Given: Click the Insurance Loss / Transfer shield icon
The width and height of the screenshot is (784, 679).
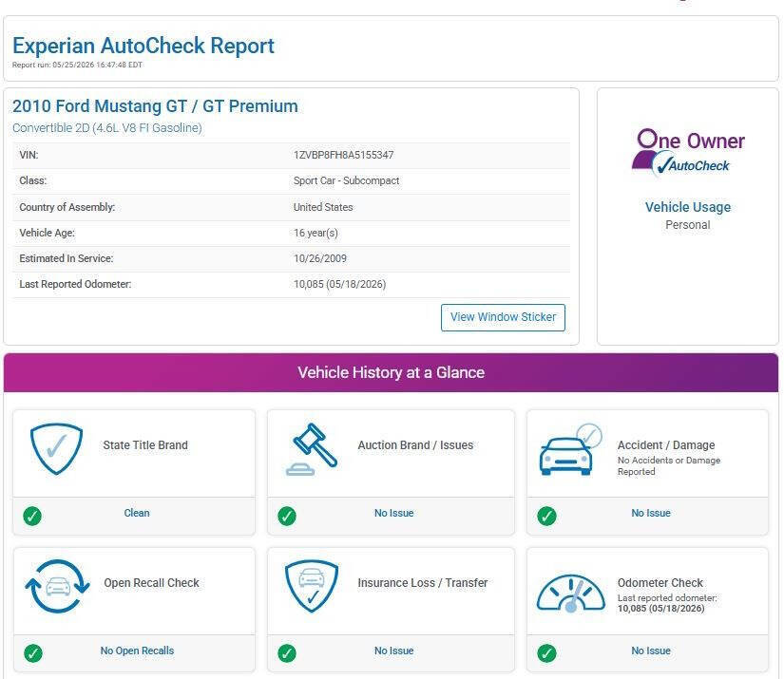Looking at the screenshot, I should (x=312, y=587).
